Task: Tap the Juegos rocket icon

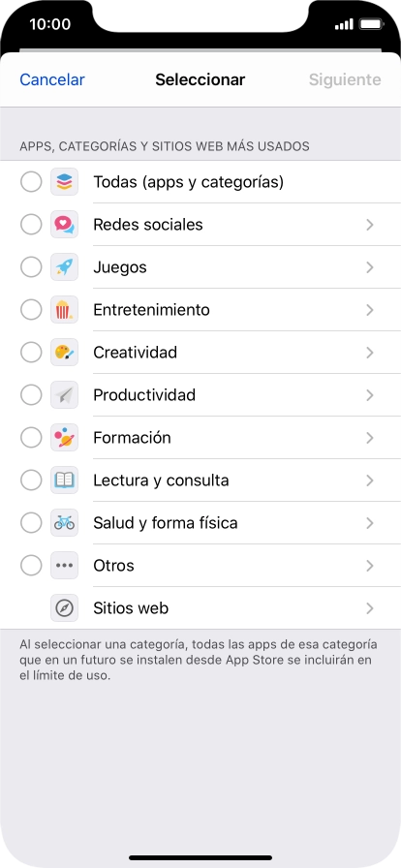Action: pos(64,267)
